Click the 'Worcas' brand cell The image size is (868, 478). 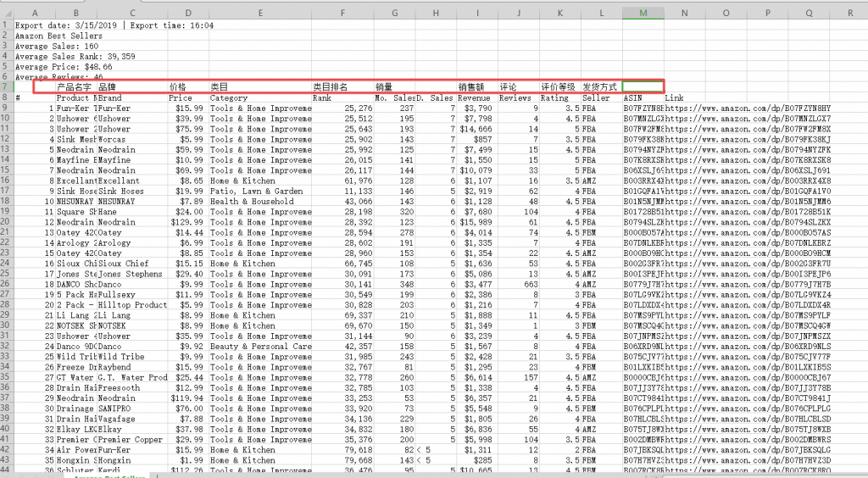133,139
